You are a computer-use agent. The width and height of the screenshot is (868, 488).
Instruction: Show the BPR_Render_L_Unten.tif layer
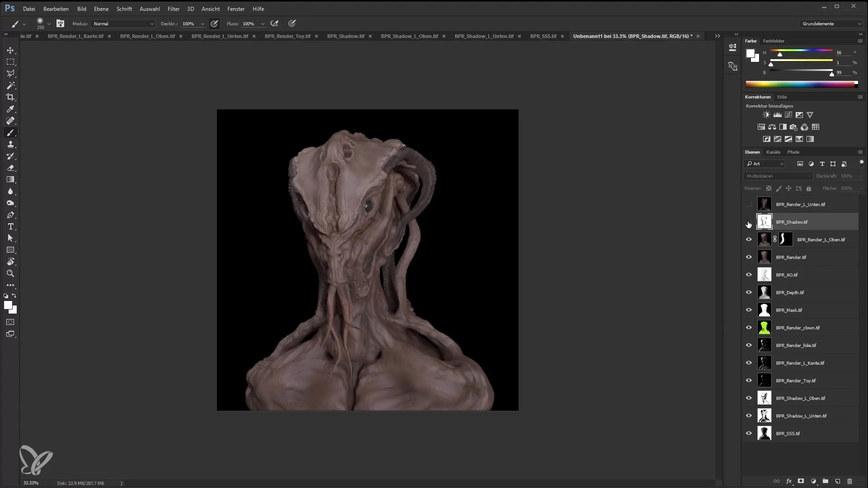pyautogui.click(x=749, y=204)
